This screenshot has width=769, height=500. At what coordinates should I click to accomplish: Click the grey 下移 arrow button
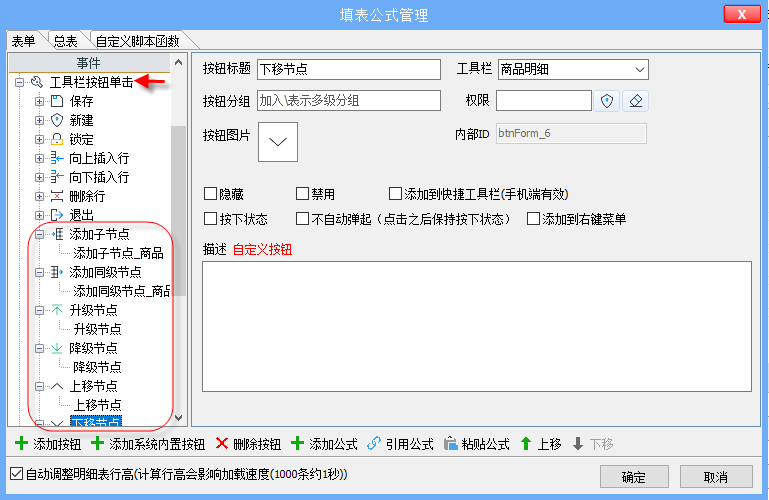pos(593,444)
